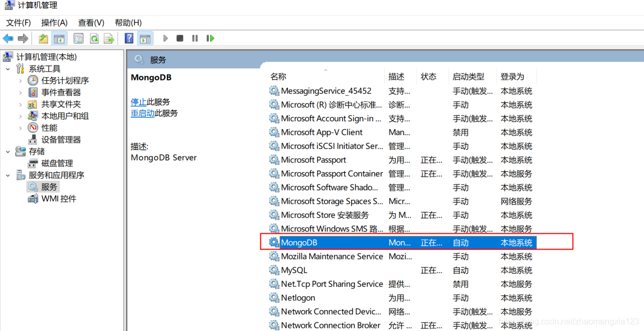
Task: Open 磁盘管理 in the tree
Action: (57, 163)
